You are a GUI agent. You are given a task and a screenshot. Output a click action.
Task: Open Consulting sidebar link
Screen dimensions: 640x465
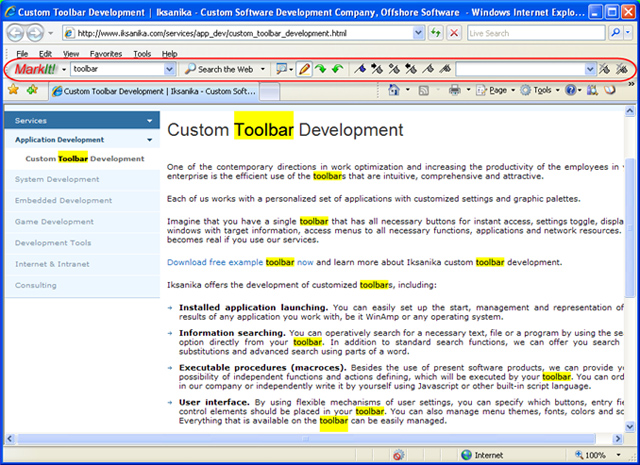point(36,285)
